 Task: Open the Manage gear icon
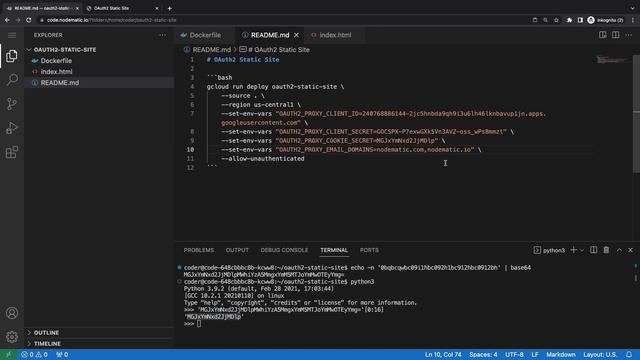(12, 337)
